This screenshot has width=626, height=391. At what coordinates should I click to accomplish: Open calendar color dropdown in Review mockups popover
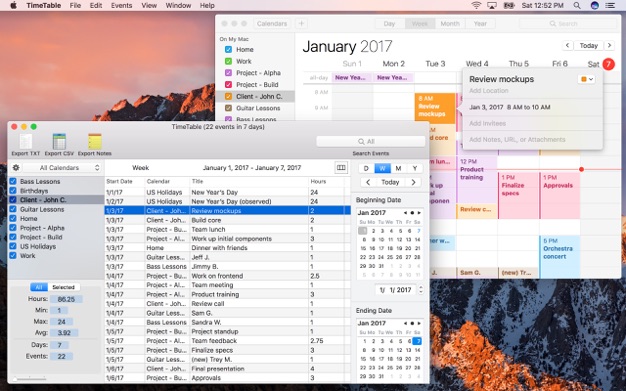click(x=586, y=79)
